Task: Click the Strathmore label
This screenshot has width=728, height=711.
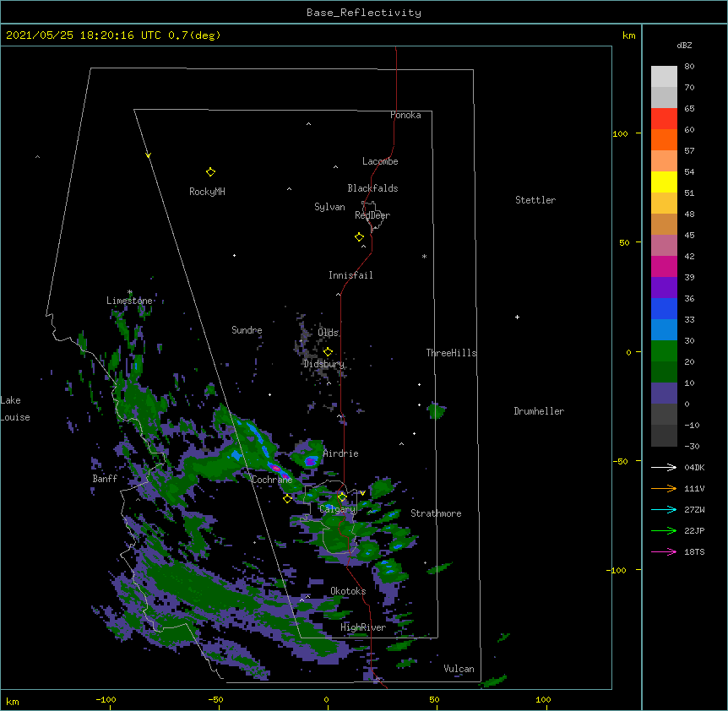Action: coord(436,513)
